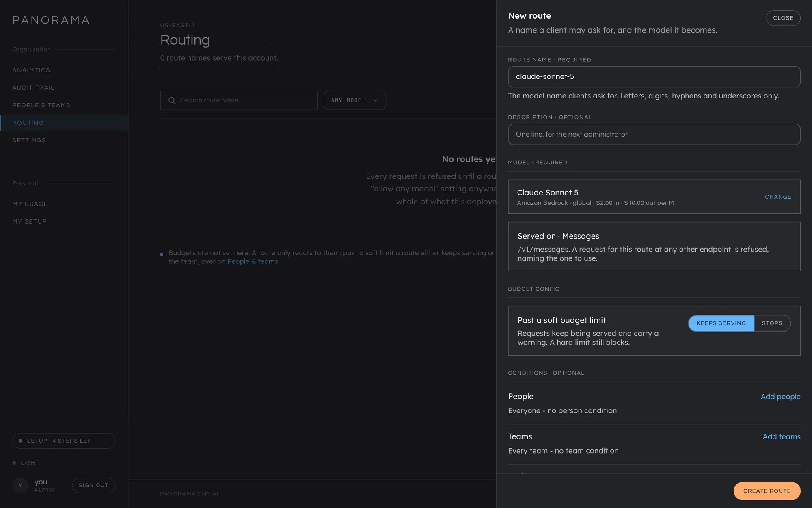Focus the Description input field
The height and width of the screenshot is (508, 812).
pos(654,135)
